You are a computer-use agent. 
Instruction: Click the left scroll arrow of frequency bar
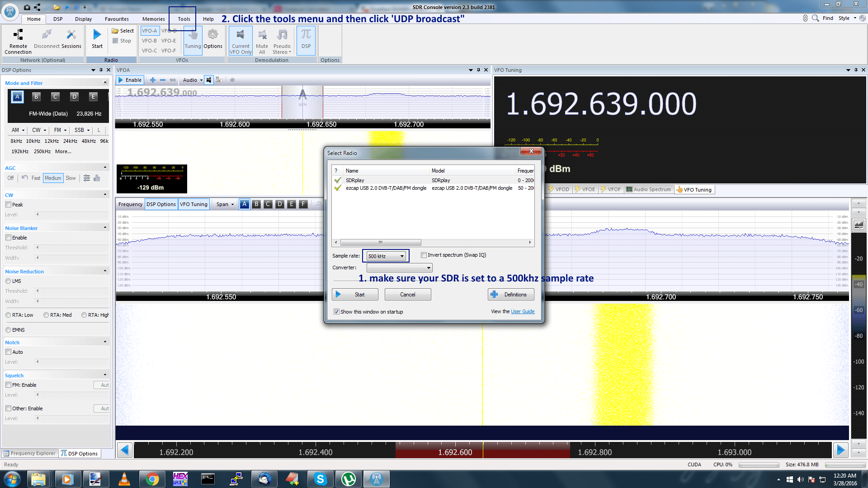(125, 450)
